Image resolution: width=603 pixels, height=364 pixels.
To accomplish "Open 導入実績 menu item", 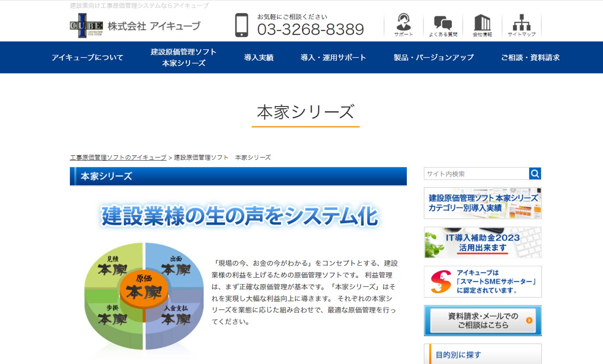I will pos(259,58).
